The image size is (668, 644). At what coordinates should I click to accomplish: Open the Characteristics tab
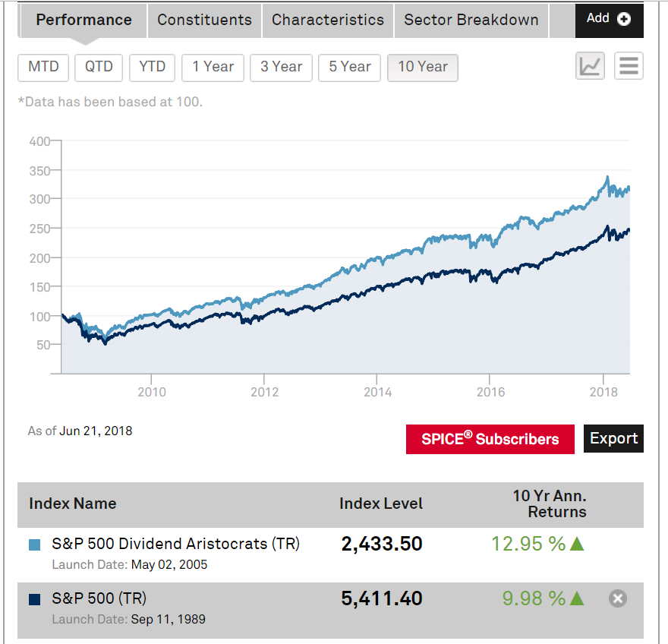coord(328,20)
